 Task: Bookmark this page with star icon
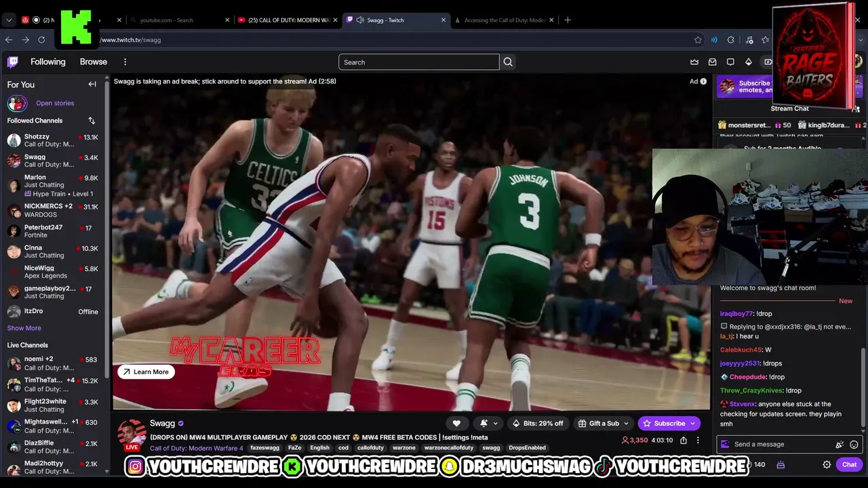tap(698, 40)
